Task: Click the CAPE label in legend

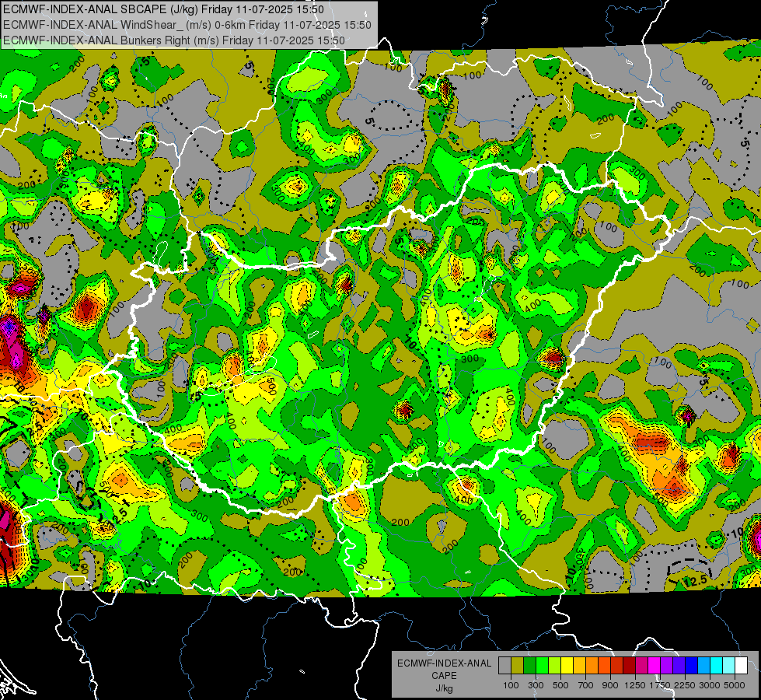Action: click(444, 676)
